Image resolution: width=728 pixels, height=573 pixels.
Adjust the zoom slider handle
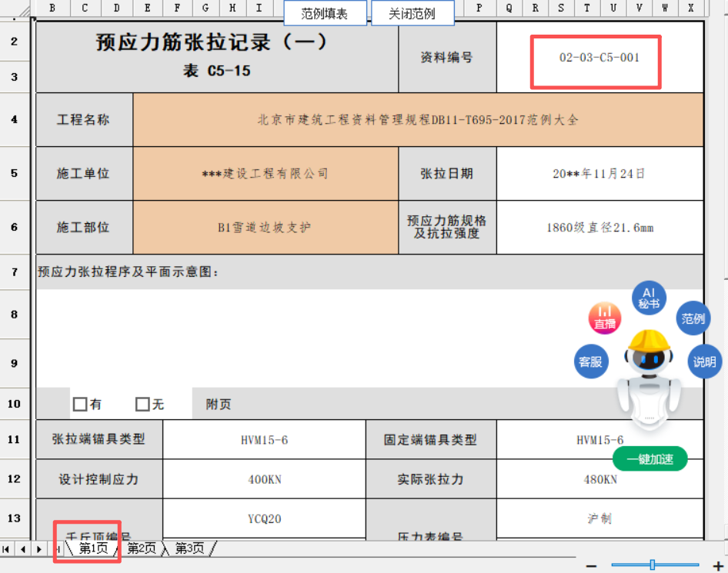tap(652, 565)
